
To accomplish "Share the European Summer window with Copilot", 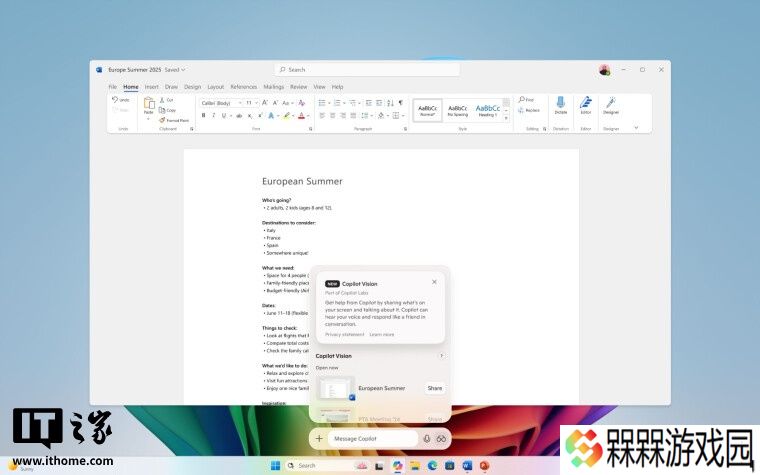I will tap(435, 388).
